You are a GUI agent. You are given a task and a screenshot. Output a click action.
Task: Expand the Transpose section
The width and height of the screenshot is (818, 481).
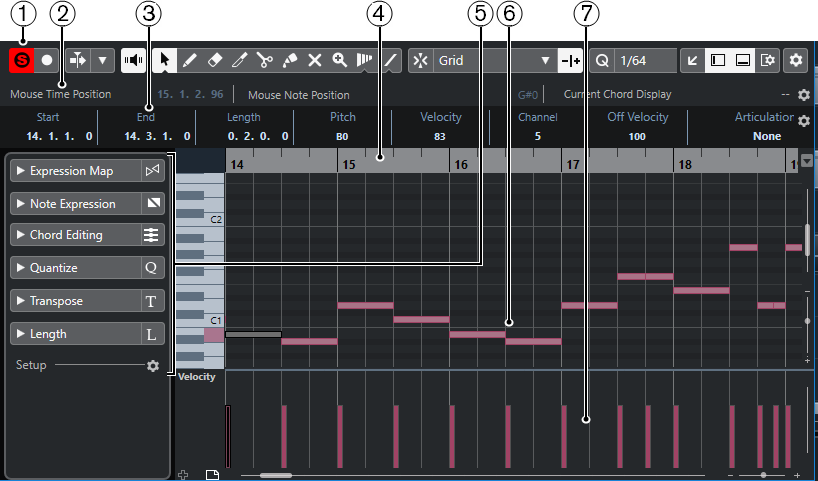pyautogui.click(x=20, y=300)
